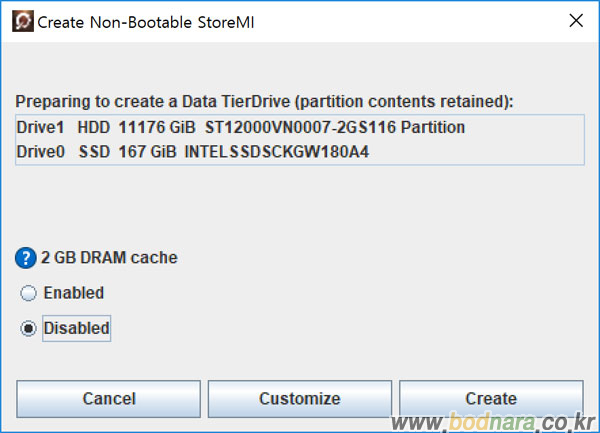Viewport: 600px width, 433px height.
Task: Click the Enabled label text
Action: point(74,293)
